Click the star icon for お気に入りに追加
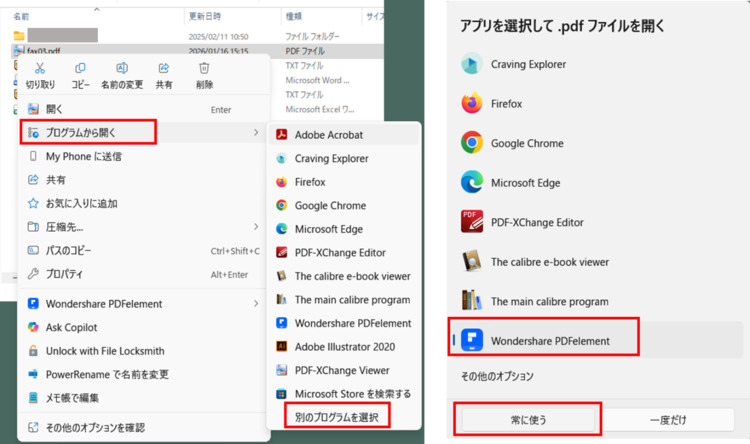This screenshot has height=444, width=750. [x=33, y=203]
